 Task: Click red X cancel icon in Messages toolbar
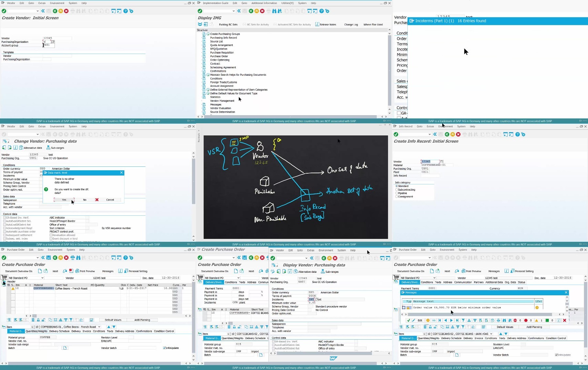click(564, 320)
